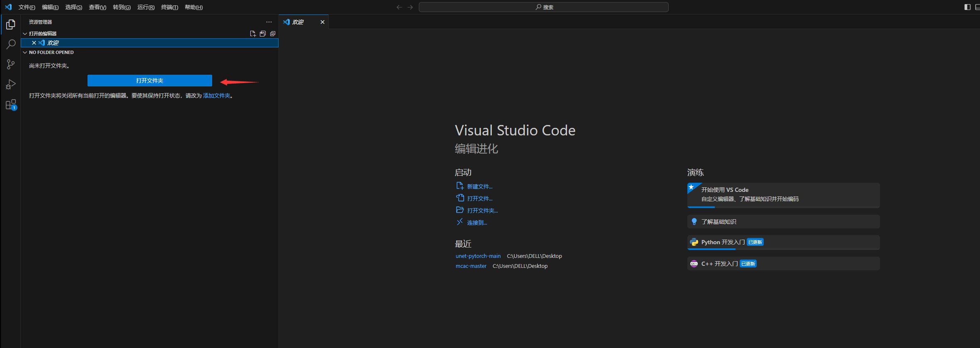Screen dimensions: 980x348
Task: Open the Search view in activity bar
Action: pyautogui.click(x=11, y=44)
